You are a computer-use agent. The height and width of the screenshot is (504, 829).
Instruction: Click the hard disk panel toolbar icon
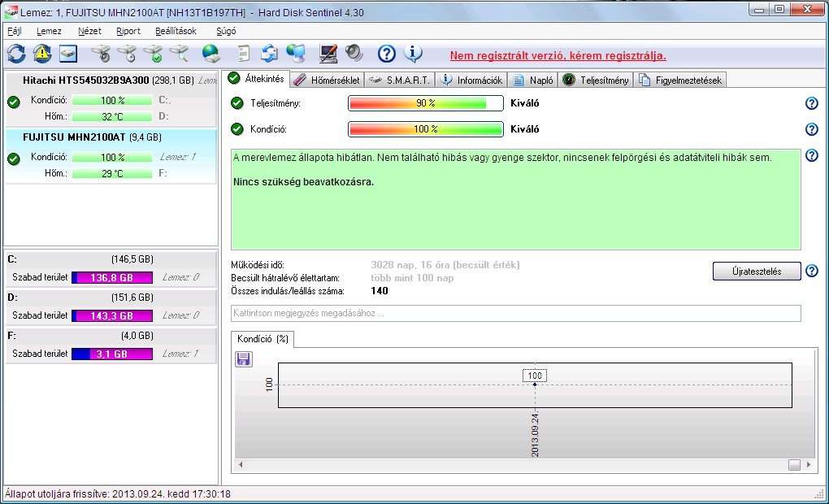(68, 54)
